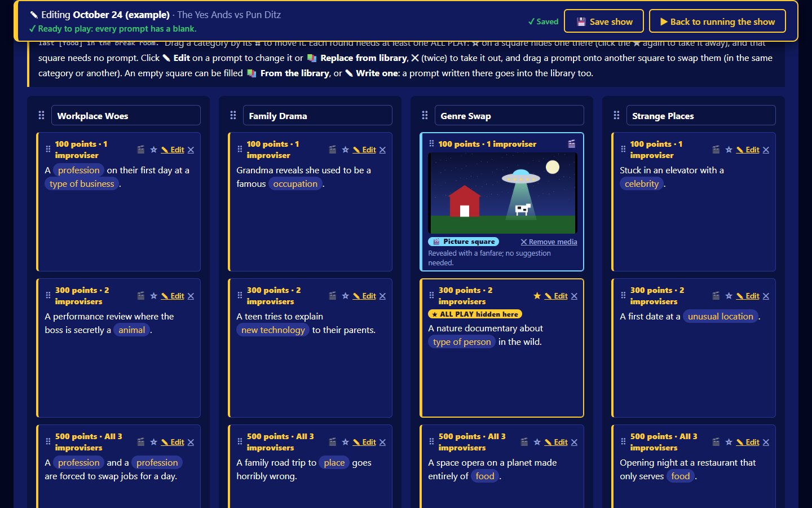Remove the 'Grandma reveals' prompt with X
812x508 pixels.
pyautogui.click(x=382, y=150)
